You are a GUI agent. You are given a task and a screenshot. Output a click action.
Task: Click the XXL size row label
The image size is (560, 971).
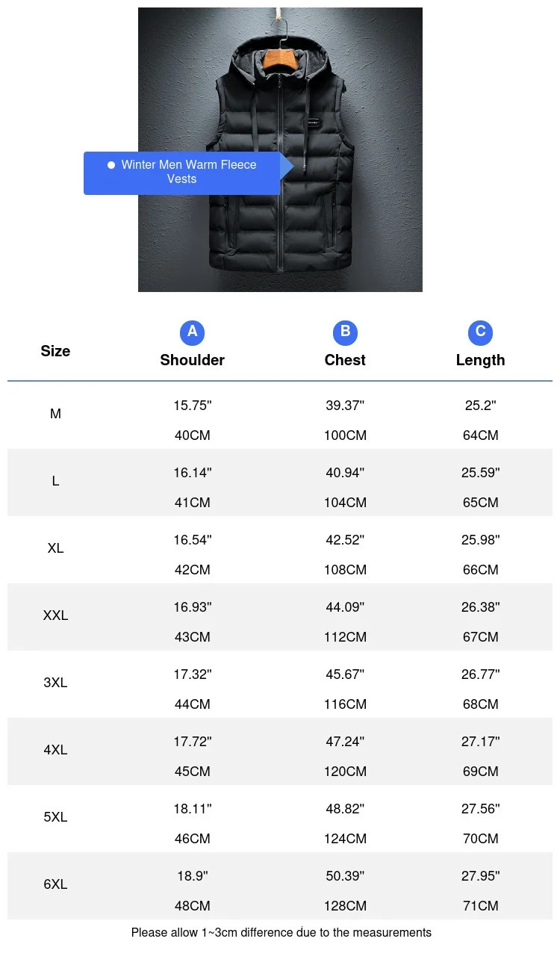point(55,615)
